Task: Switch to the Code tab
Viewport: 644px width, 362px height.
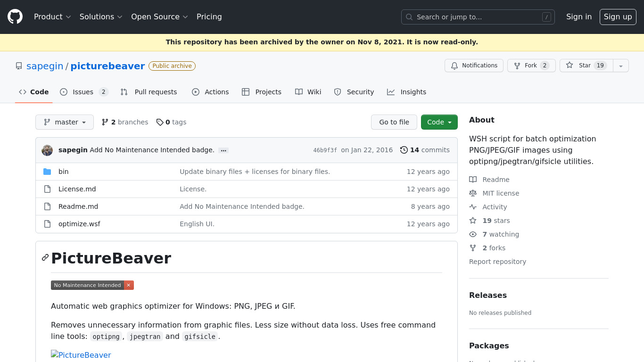Action: point(34,92)
